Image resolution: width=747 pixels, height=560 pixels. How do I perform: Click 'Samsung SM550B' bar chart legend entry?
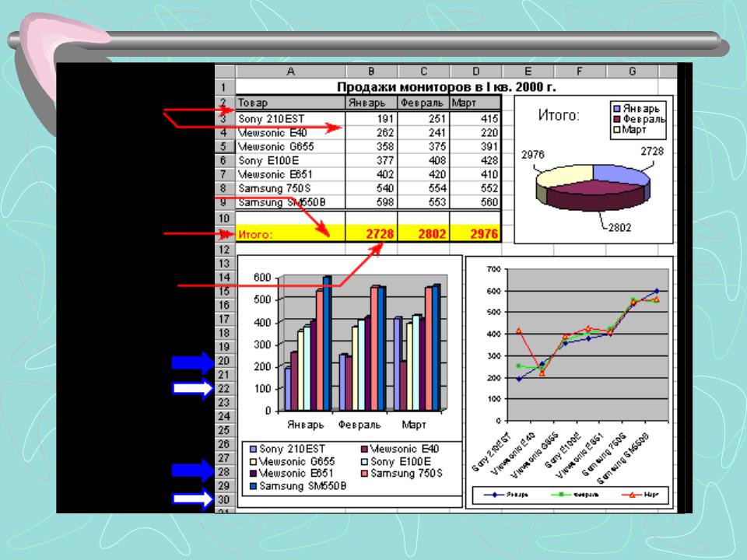click(298, 486)
